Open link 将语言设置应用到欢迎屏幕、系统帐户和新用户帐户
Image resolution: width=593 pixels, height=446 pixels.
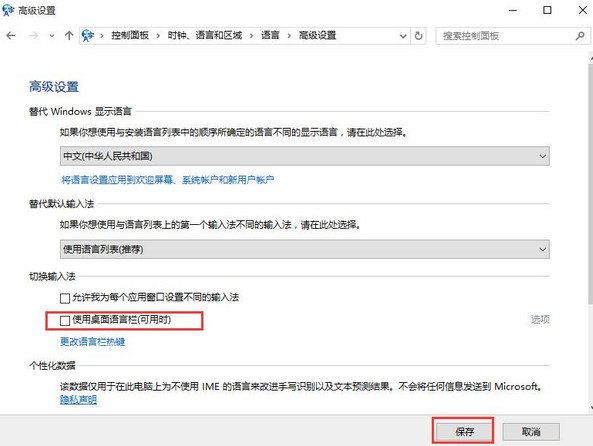[x=168, y=180]
